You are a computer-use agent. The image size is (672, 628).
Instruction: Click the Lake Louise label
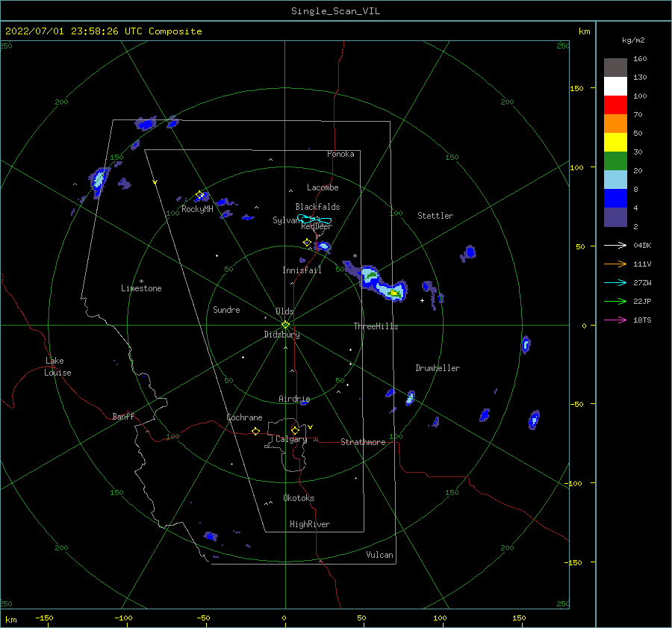(x=57, y=367)
